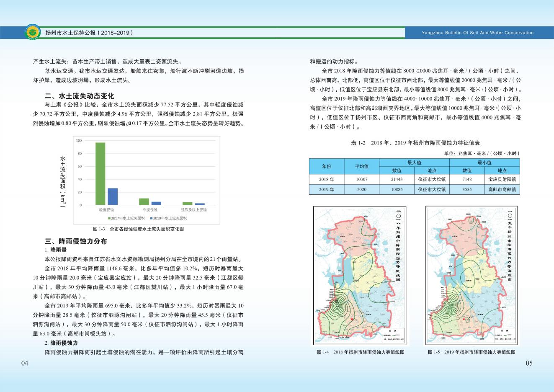This screenshot has height=392, width=554.
Task: Click the English header text Yangzhou Bulletin Of Soil And Water Conservation
Action: (x=477, y=33)
